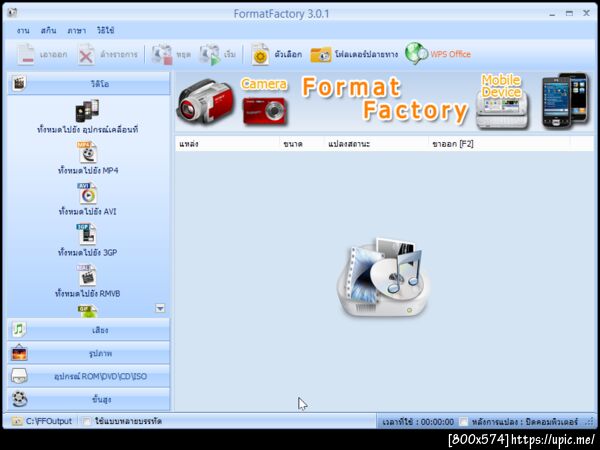Click the Convert State (แปลงสถานะ) column header
Image resolution: width=600 pixels, height=450 pixels.
pos(376,144)
